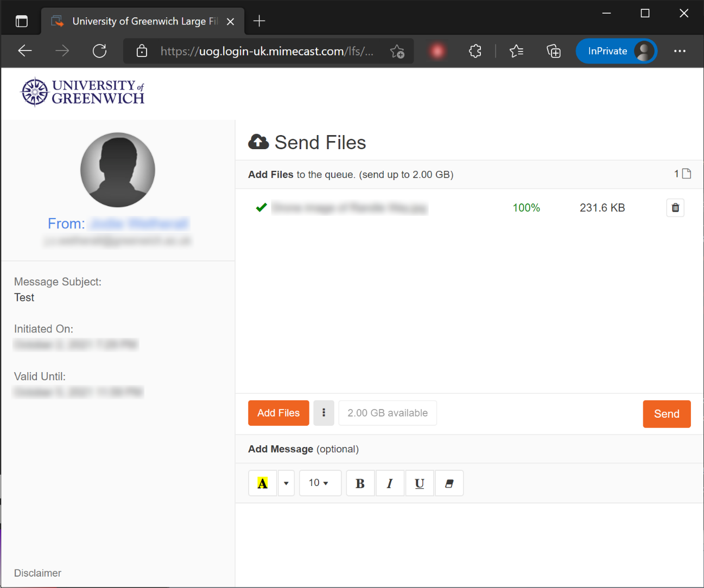This screenshot has height=588, width=704.
Task: Click the 2.00 GB available field
Action: click(x=388, y=413)
